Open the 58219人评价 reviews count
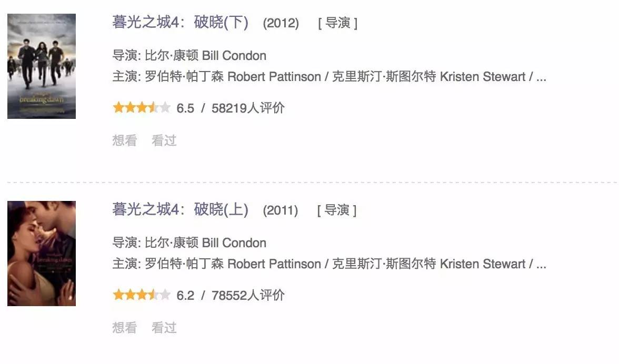Screen dimensions: 619x364 click(x=248, y=108)
